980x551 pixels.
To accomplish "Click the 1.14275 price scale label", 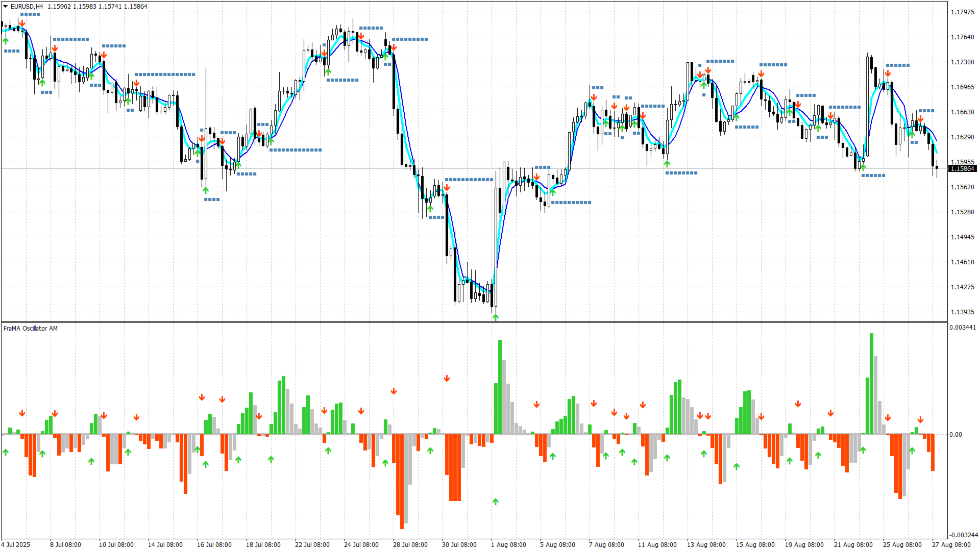I will (x=963, y=287).
